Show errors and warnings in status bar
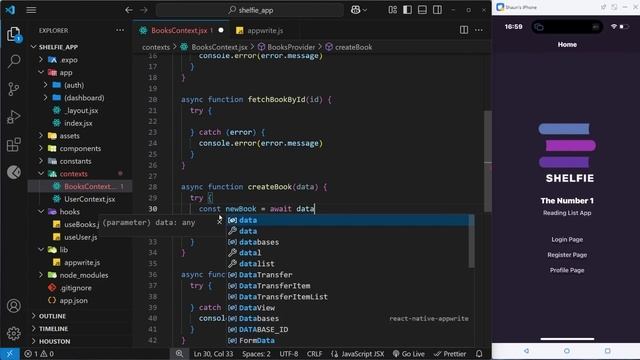 tap(39, 354)
